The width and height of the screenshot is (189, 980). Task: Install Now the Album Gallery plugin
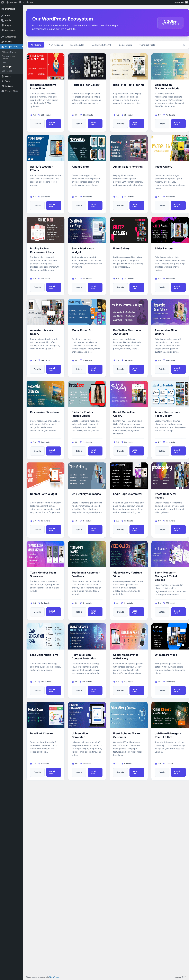[x=95, y=206]
